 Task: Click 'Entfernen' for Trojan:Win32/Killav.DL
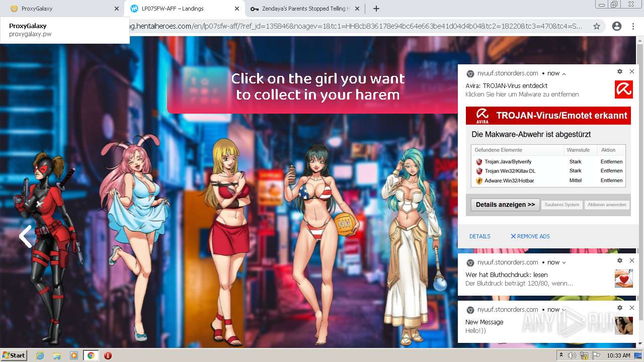(x=611, y=171)
